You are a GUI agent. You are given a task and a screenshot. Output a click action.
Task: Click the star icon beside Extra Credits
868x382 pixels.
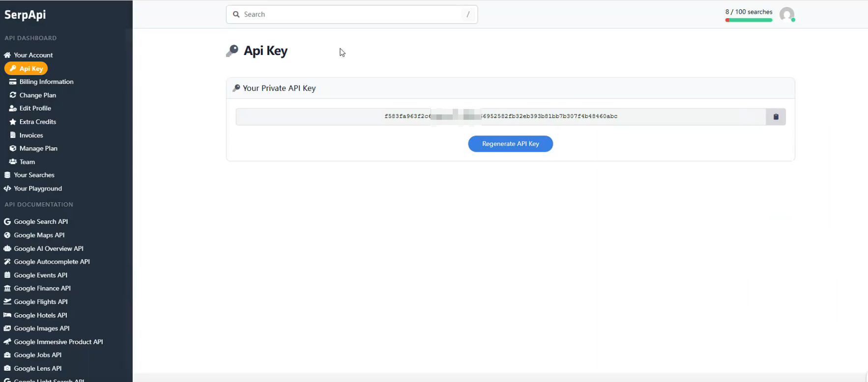(13, 122)
